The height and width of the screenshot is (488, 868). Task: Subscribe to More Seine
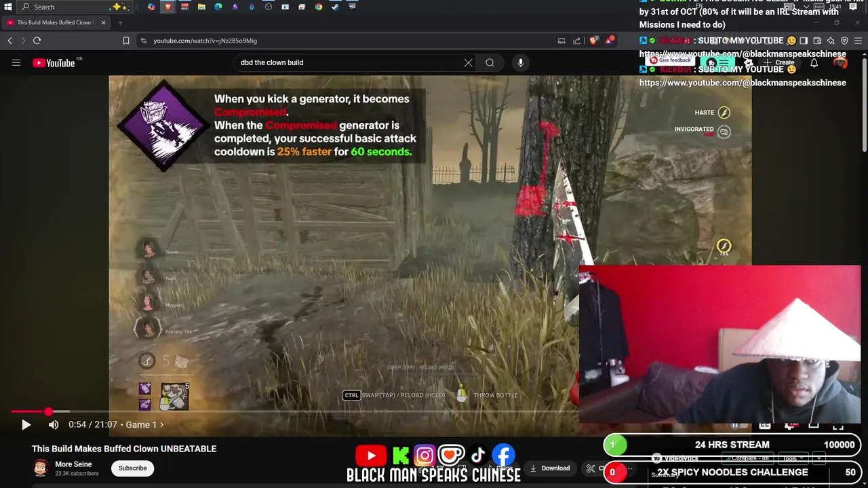[x=132, y=468]
